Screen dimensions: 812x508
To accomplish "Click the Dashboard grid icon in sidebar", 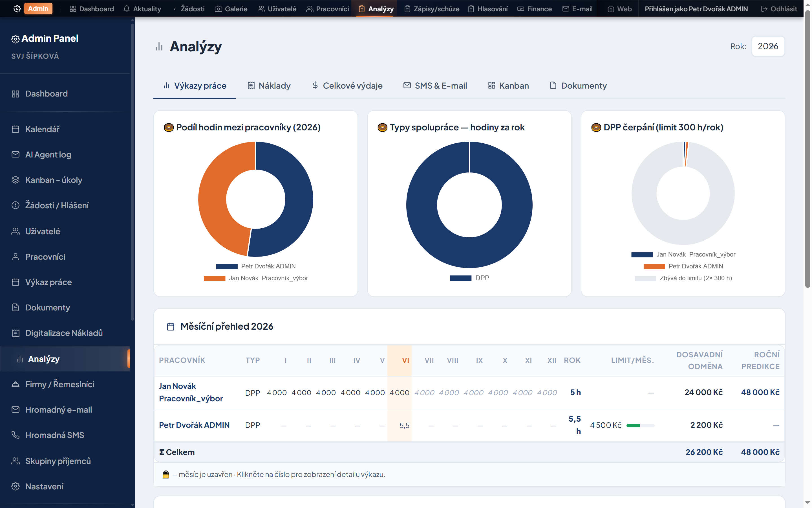I will pyautogui.click(x=16, y=94).
